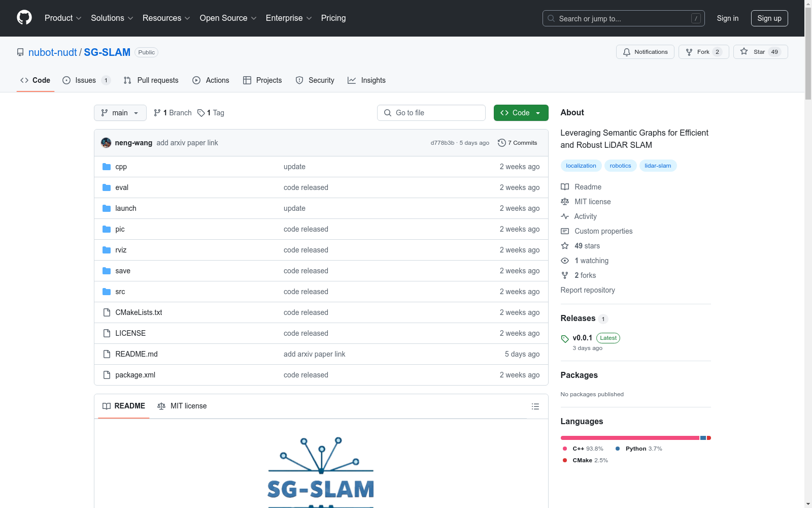Click the scale icon beside MIT license in About
The height and width of the screenshot is (508, 812).
tap(565, 202)
